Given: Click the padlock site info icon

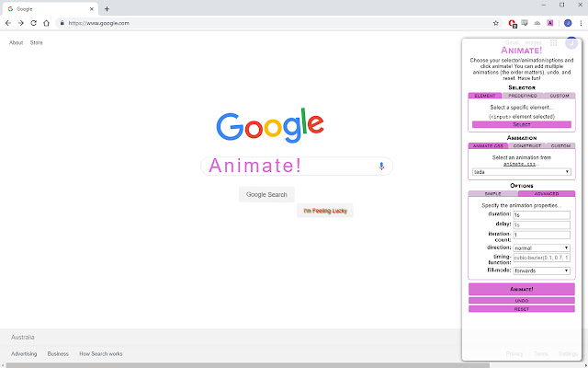Looking at the screenshot, I should click(x=62, y=23).
